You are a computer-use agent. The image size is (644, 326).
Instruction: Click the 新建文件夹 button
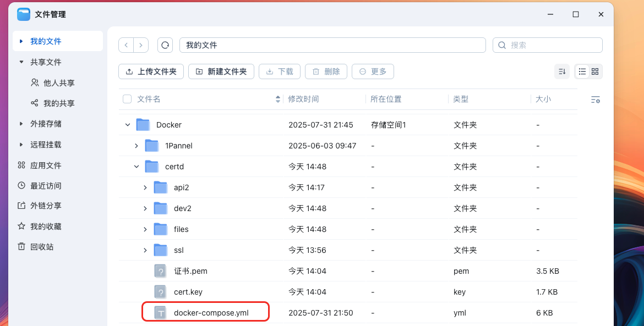(221, 71)
